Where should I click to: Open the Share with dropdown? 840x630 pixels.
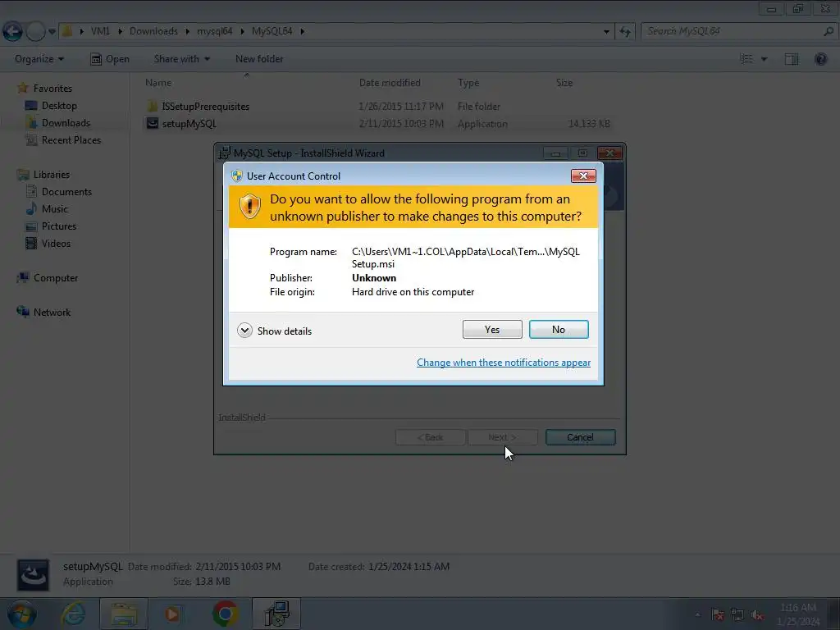pyautogui.click(x=181, y=59)
